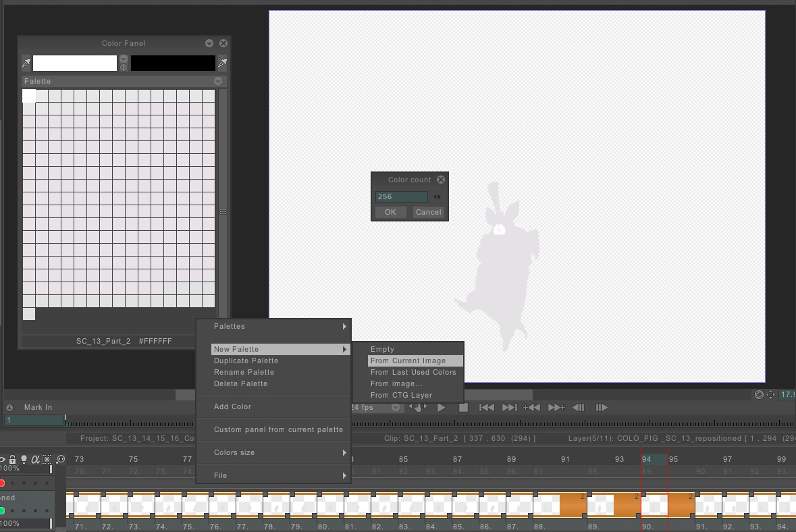Viewport: 796px width, 532px height.
Task: Select Custom panel from current palette
Action: coord(279,429)
